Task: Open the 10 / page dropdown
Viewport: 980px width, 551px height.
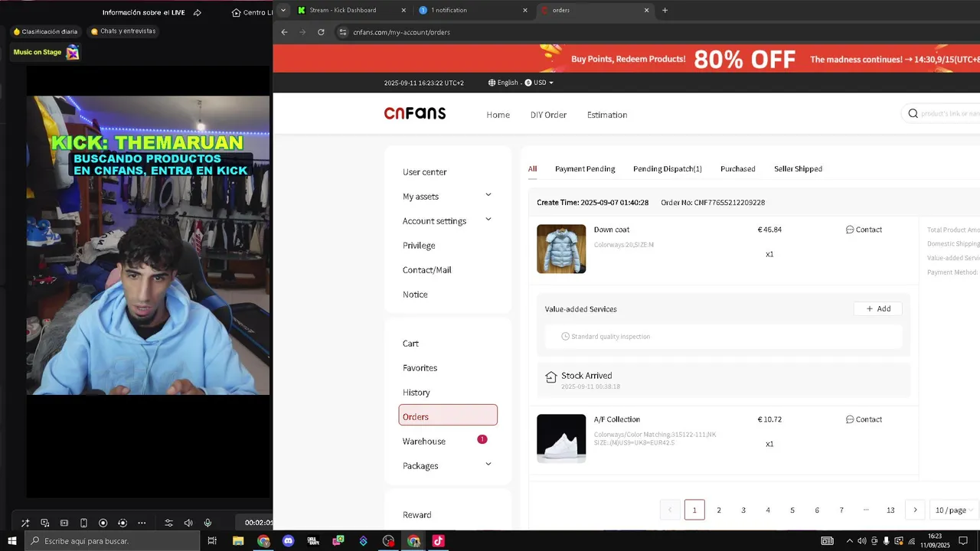Action: pos(954,510)
